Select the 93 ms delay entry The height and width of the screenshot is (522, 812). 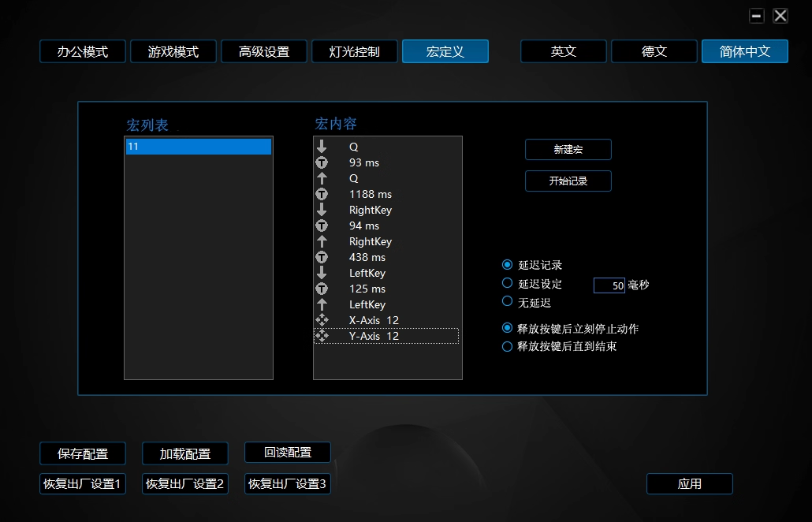pyautogui.click(x=387, y=162)
